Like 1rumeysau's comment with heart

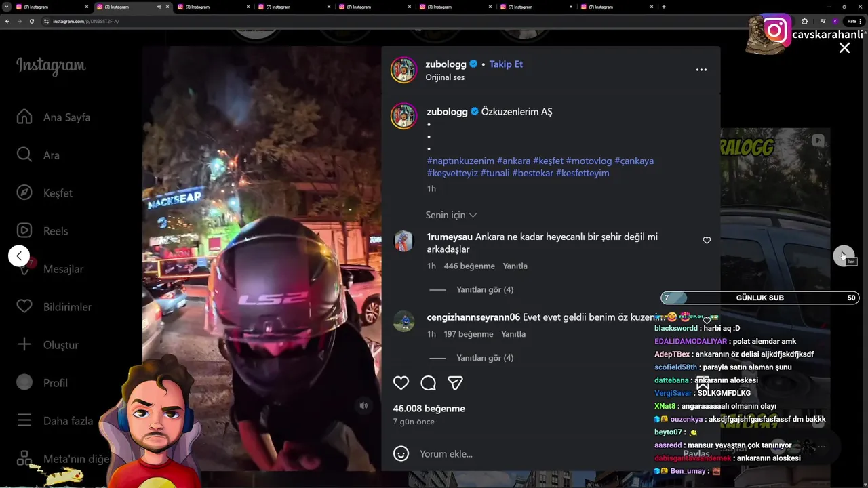pos(707,241)
